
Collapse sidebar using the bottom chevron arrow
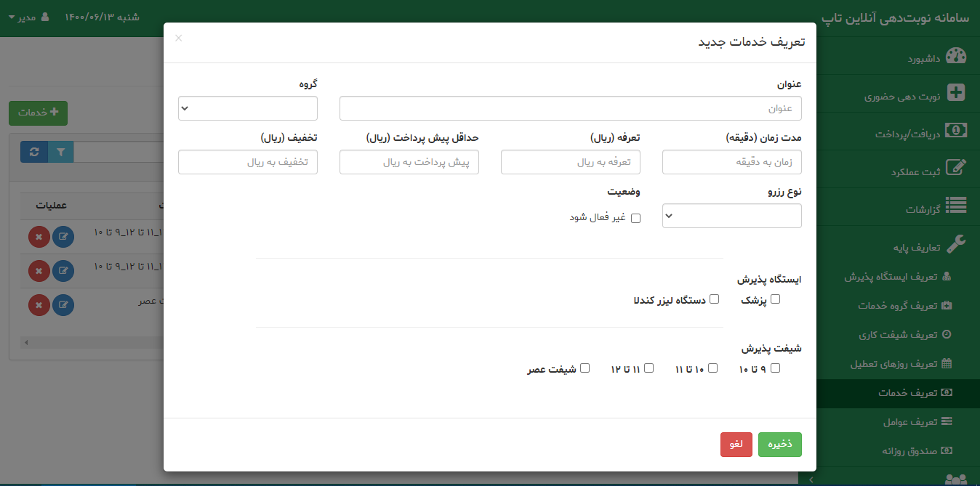(x=811, y=479)
